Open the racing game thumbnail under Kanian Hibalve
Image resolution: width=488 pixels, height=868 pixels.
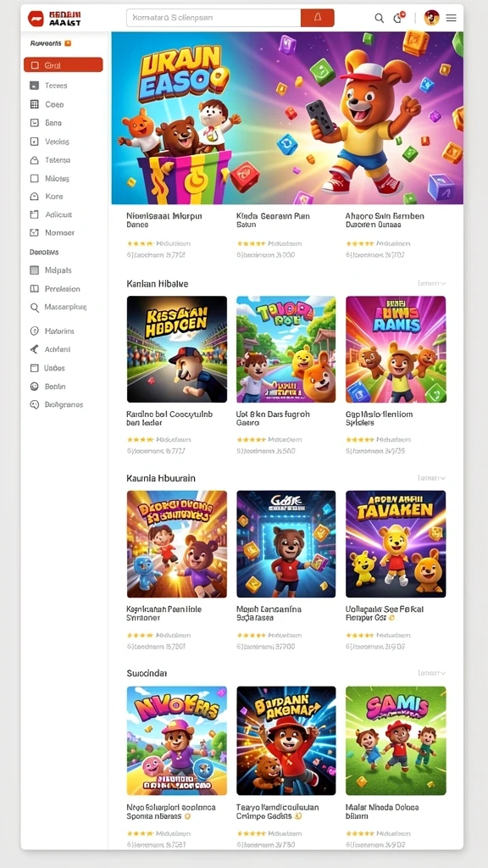(177, 348)
